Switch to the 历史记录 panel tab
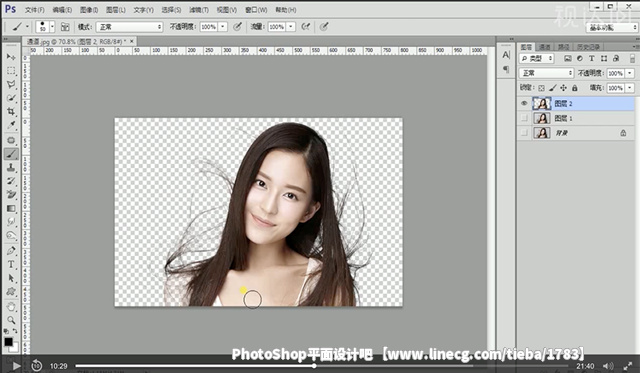640x373 pixels. (x=588, y=47)
